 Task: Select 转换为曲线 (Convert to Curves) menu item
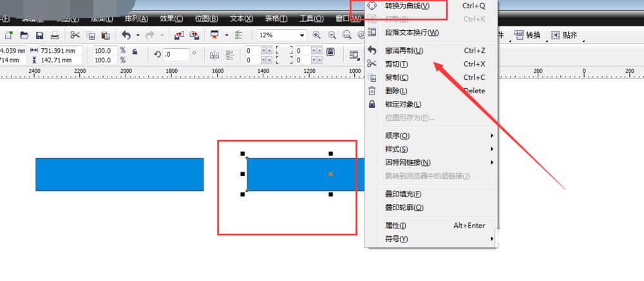click(x=407, y=5)
